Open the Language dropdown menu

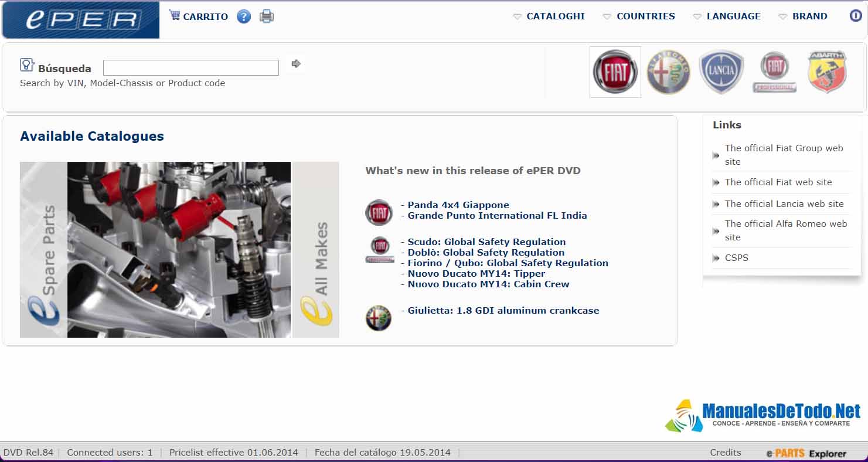(727, 16)
